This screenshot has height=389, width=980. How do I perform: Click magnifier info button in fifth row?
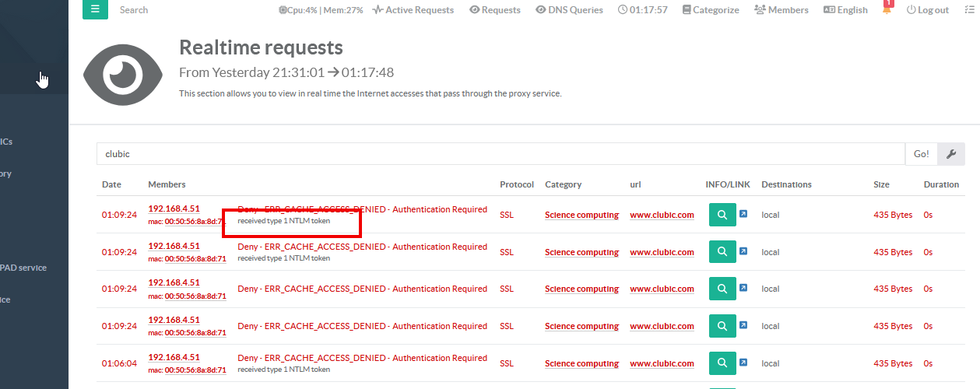click(722, 363)
